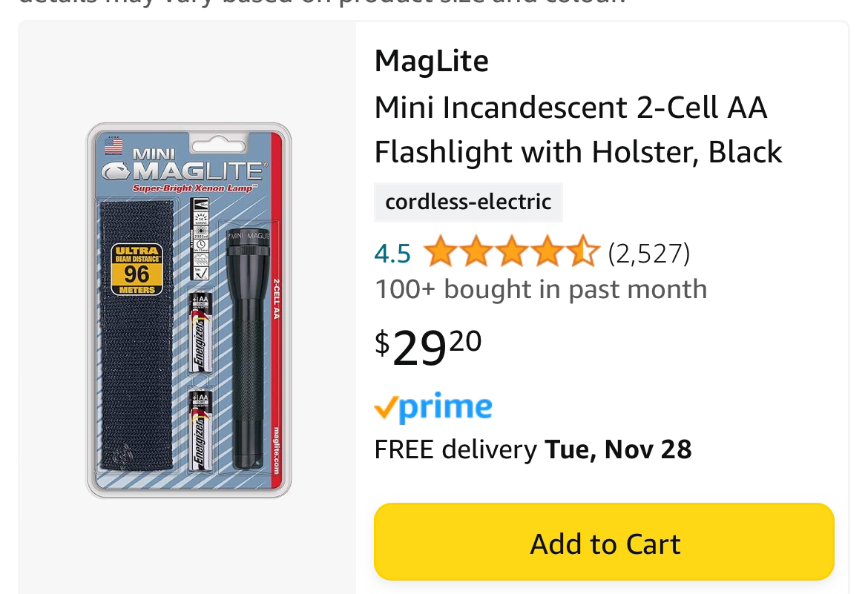The image size is (868, 594).
Task: Open the Mini Incandescent 2-Cell AA Flashlight title
Action: [578, 130]
